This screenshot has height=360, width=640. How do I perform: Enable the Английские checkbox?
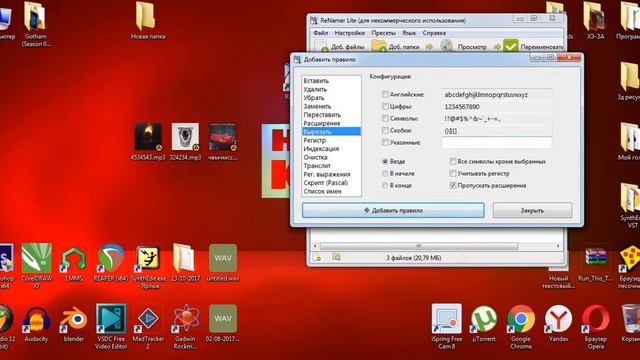[385, 94]
